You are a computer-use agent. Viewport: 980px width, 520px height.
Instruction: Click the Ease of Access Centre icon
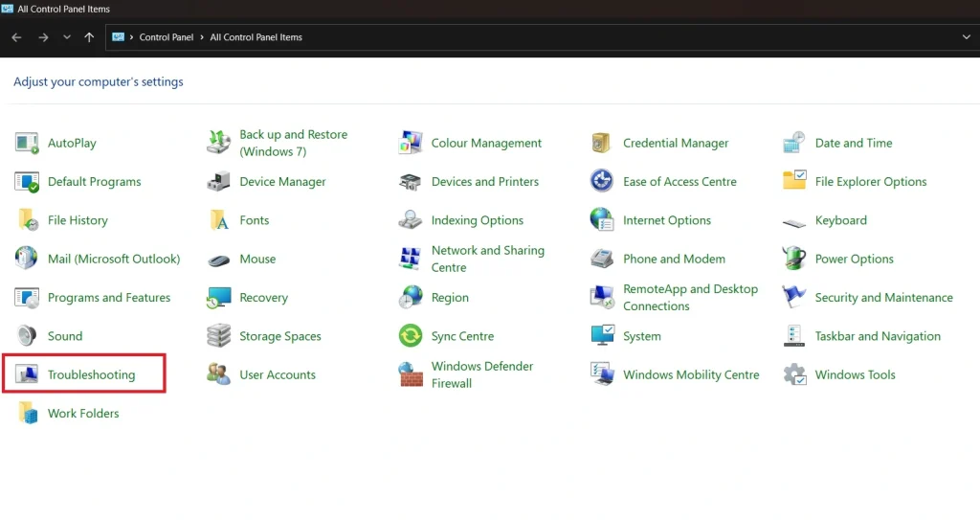tap(602, 181)
